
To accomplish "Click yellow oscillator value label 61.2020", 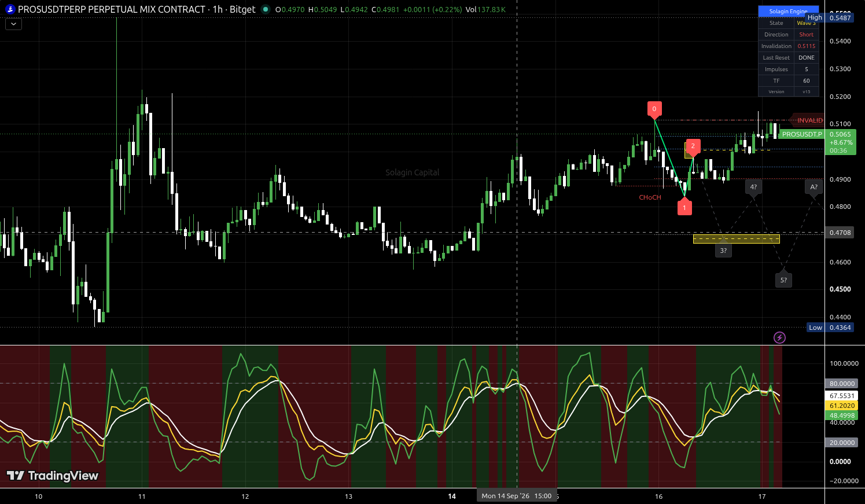I will pos(842,406).
